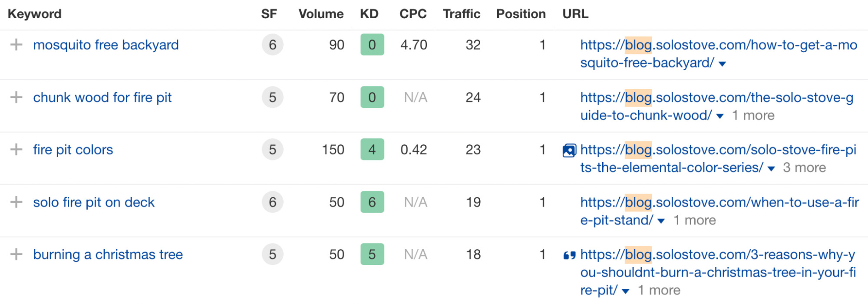
Task: Click featured snippet quote icon for christmas tree URL
Action: click(x=569, y=255)
